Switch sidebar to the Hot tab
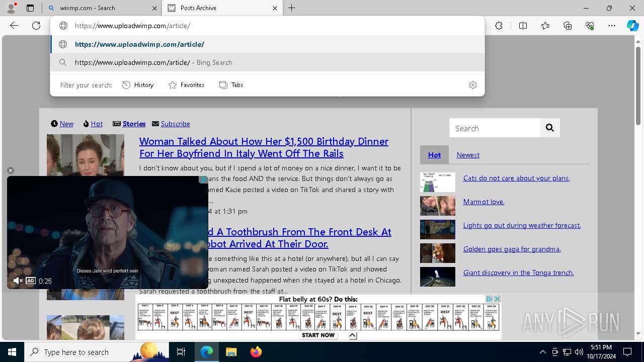644x362 pixels. coord(434,155)
